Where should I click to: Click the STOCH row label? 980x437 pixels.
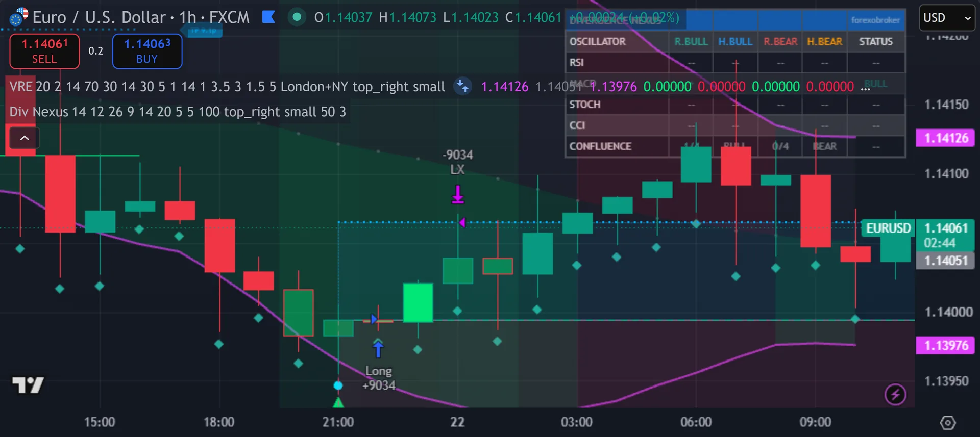585,105
